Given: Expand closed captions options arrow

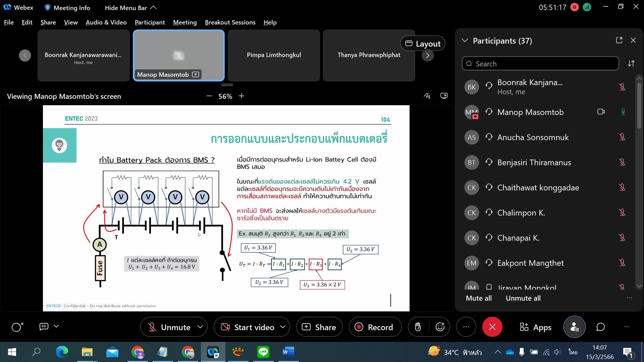Looking at the screenshot, I should 56,326.
